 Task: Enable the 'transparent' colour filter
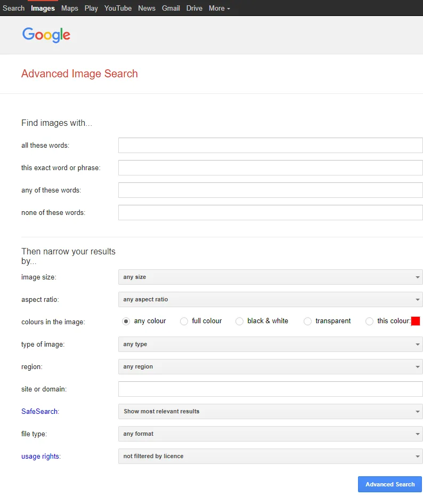[x=307, y=321]
